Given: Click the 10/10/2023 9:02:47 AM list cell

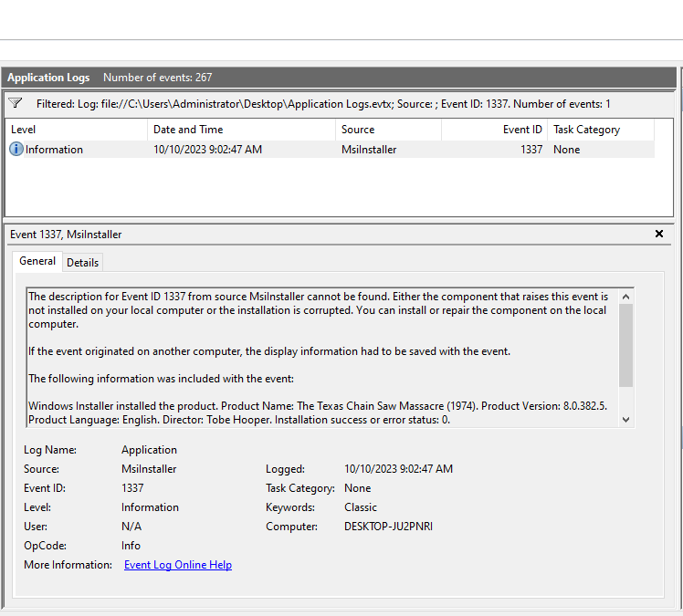Looking at the screenshot, I should (208, 150).
